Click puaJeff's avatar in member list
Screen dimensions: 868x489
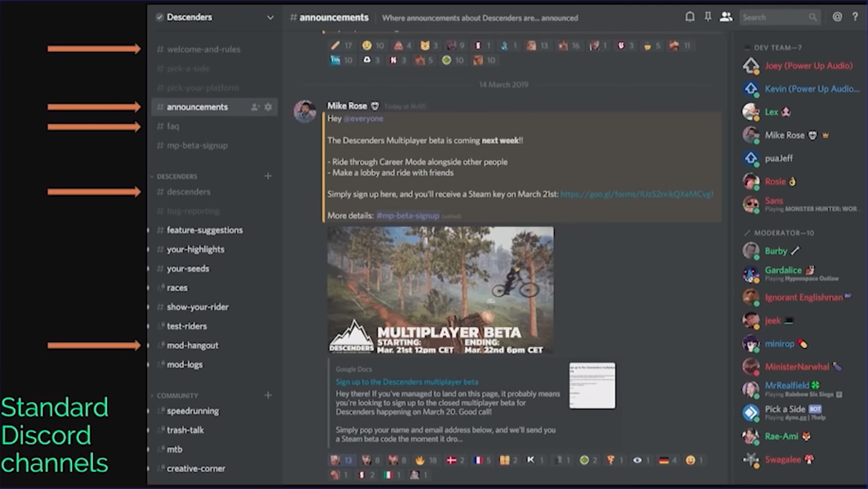(751, 158)
